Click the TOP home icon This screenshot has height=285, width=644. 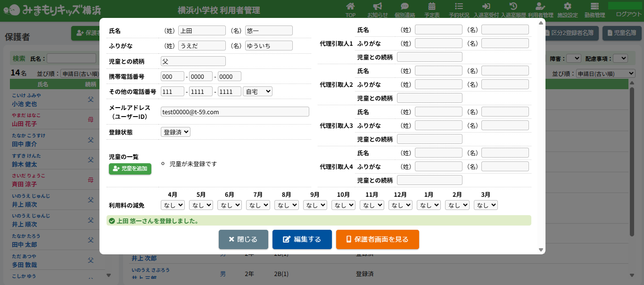(350, 7)
